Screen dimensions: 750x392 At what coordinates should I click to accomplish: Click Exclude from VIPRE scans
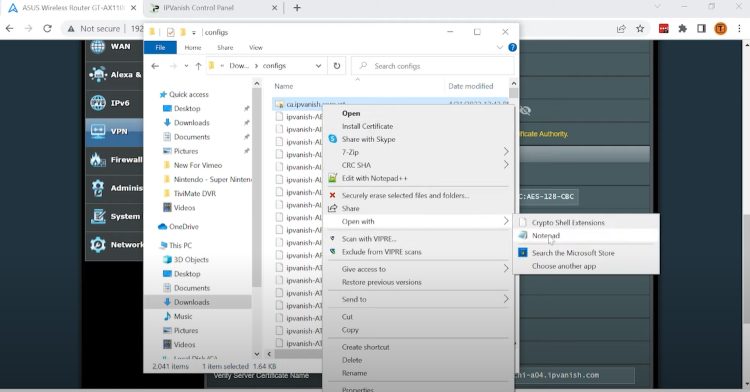pyautogui.click(x=382, y=252)
